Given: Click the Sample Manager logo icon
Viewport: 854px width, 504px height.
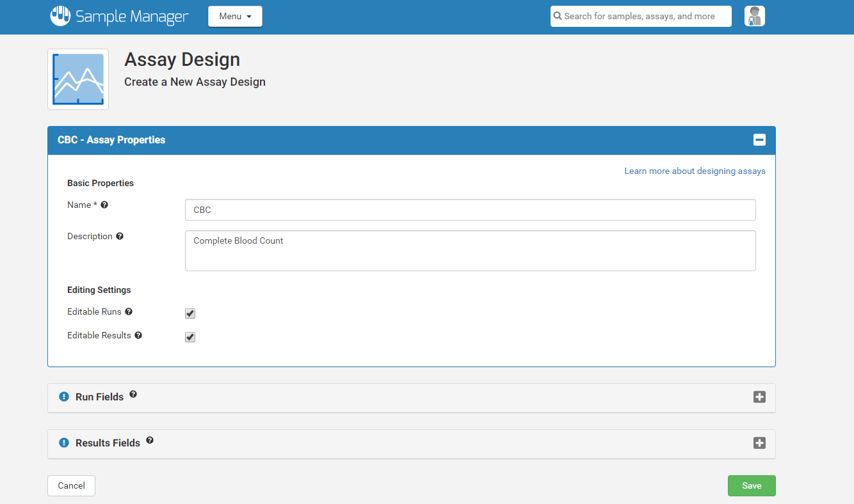Looking at the screenshot, I should (60, 16).
